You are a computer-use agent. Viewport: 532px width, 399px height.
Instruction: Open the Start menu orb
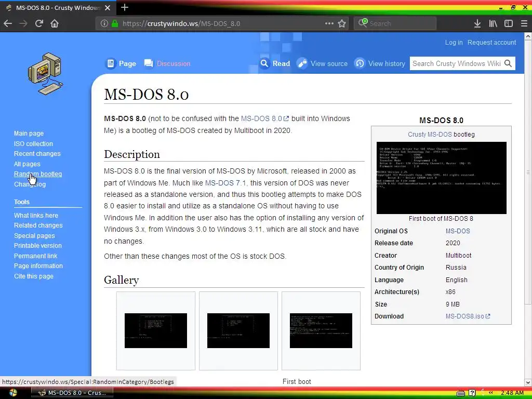(13, 393)
